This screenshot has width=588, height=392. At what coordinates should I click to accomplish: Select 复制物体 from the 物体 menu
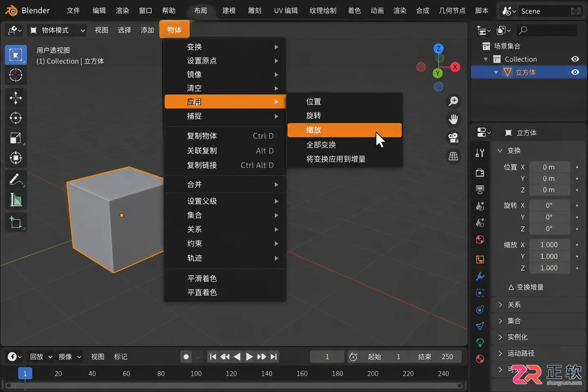225,136
